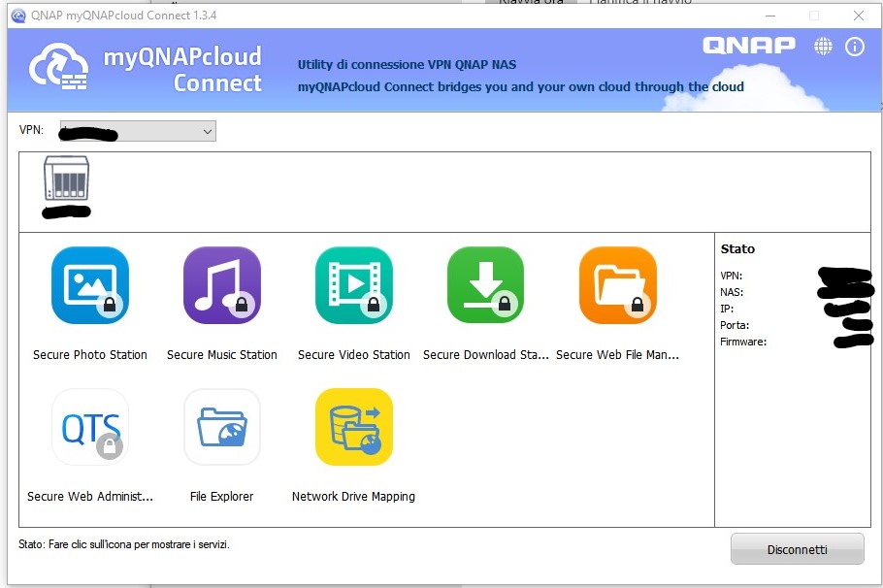Viewport: 883px width, 588px height.
Task: Click the globe language icon
Action: (824, 47)
